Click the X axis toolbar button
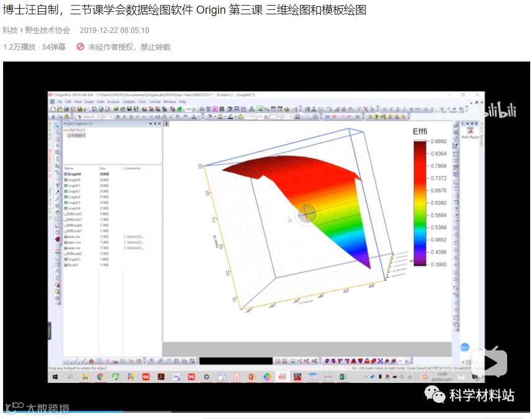The image size is (532, 419). [385, 109]
